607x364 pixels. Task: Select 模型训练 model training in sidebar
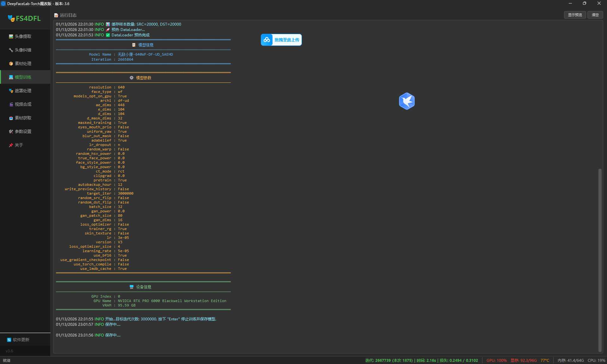click(x=23, y=77)
